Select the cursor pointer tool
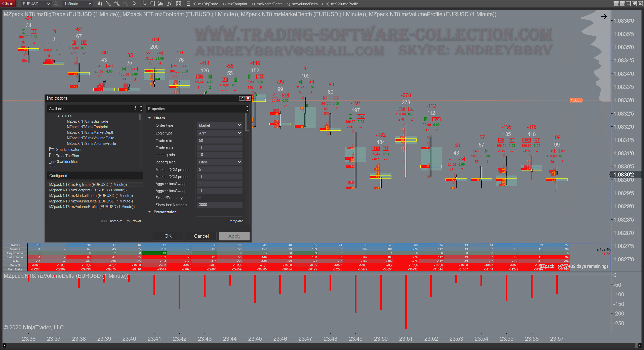The width and height of the screenshot is (644, 350). 134,4
